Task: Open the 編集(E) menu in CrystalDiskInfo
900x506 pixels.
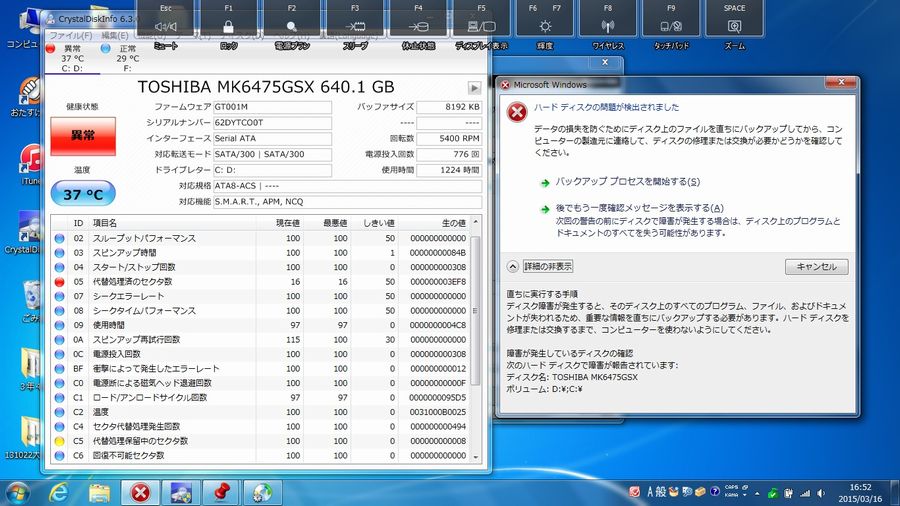Action: [x=114, y=36]
